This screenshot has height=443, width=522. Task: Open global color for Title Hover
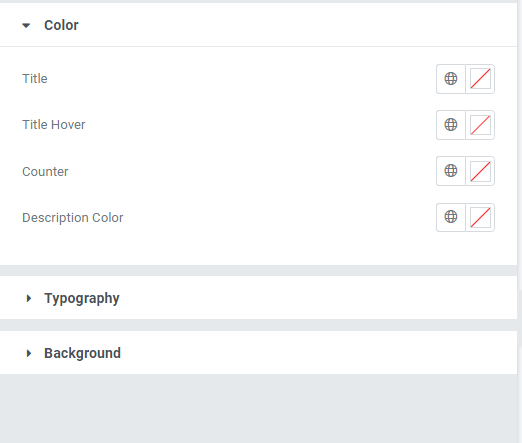pos(451,125)
